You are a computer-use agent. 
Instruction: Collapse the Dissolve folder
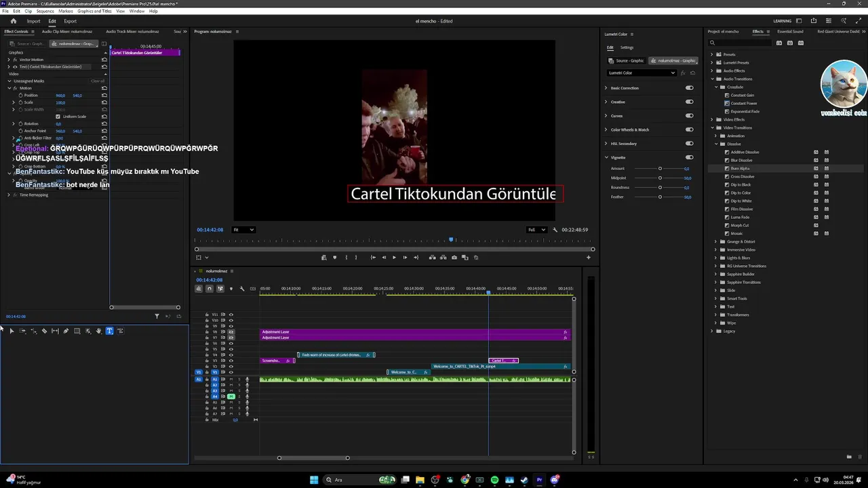(x=715, y=144)
